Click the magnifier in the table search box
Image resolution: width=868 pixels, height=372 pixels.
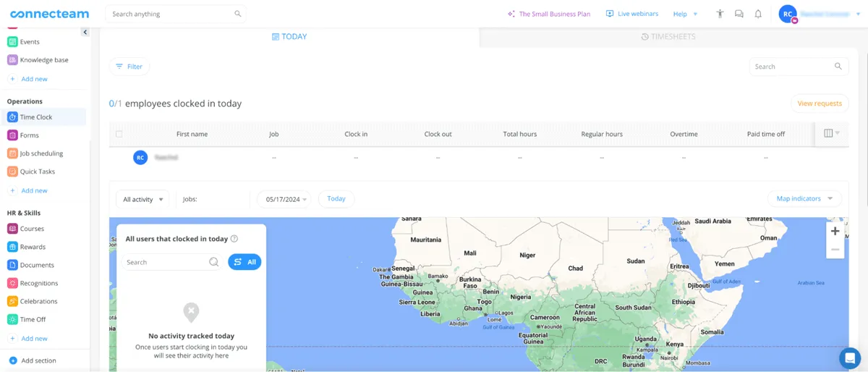[x=838, y=67]
